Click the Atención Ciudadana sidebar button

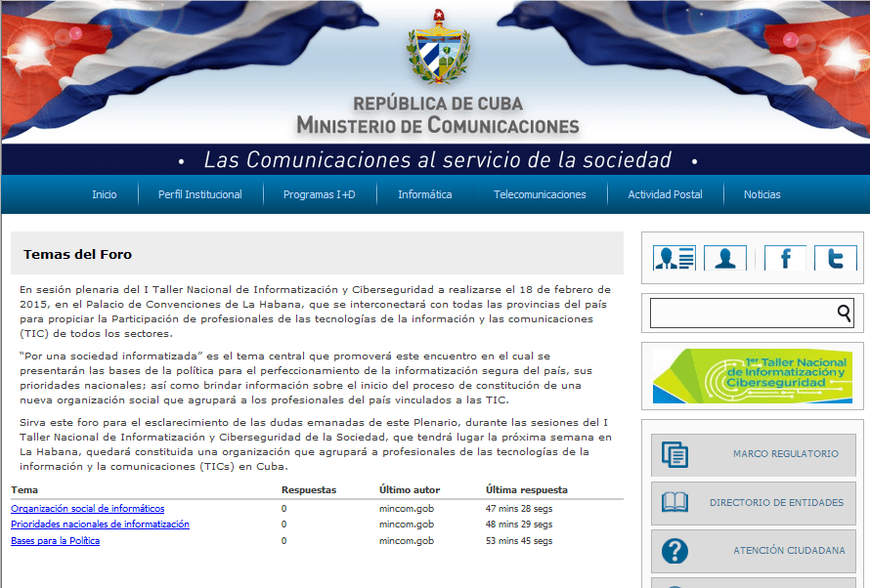[x=753, y=551]
